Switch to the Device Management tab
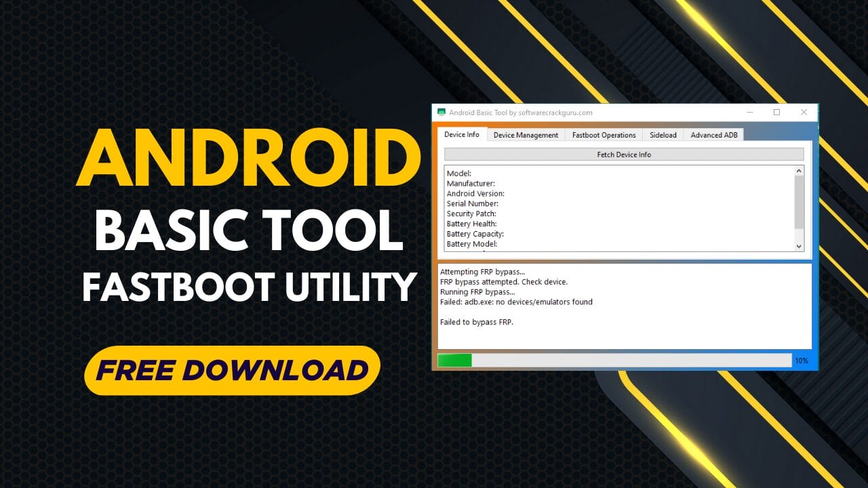This screenshot has height=488, width=868. tap(526, 135)
